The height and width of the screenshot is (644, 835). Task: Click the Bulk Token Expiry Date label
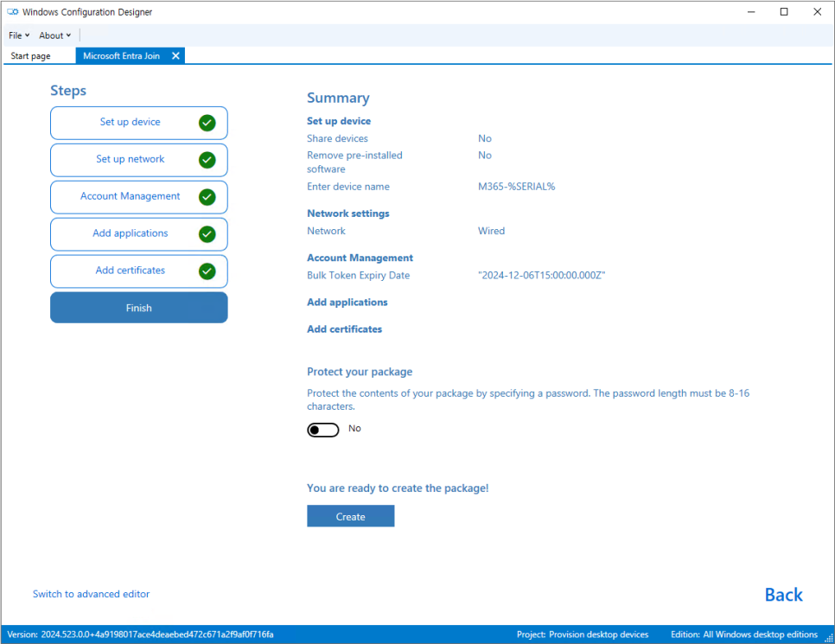click(x=359, y=276)
